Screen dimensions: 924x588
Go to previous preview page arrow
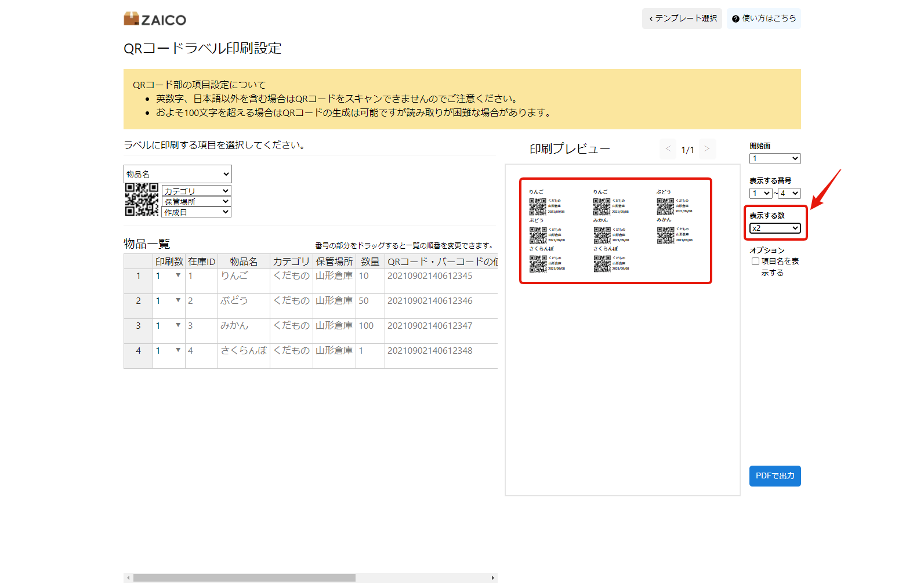tap(668, 149)
